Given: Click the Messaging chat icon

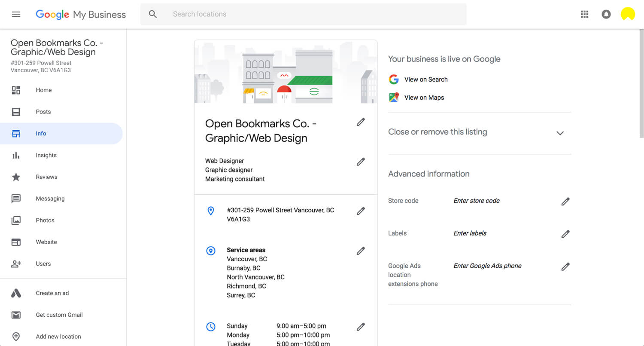Looking at the screenshot, I should pos(16,199).
